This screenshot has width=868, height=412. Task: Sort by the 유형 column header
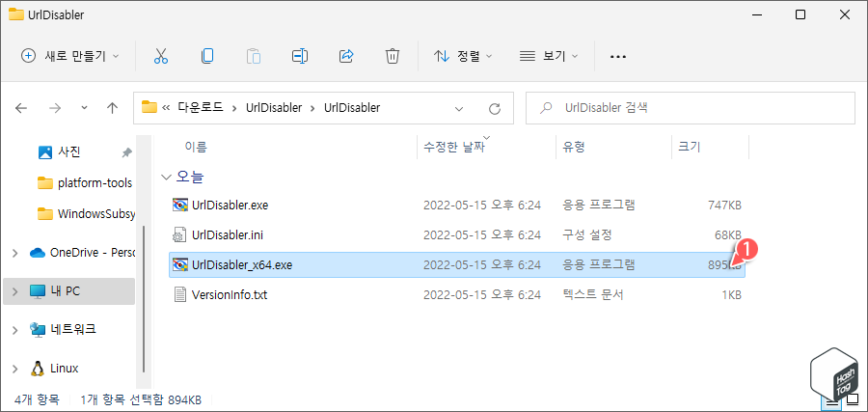tap(574, 147)
